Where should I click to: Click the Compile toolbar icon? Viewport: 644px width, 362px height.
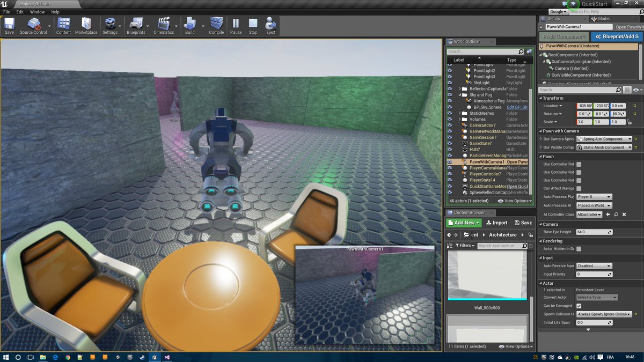pyautogui.click(x=216, y=26)
